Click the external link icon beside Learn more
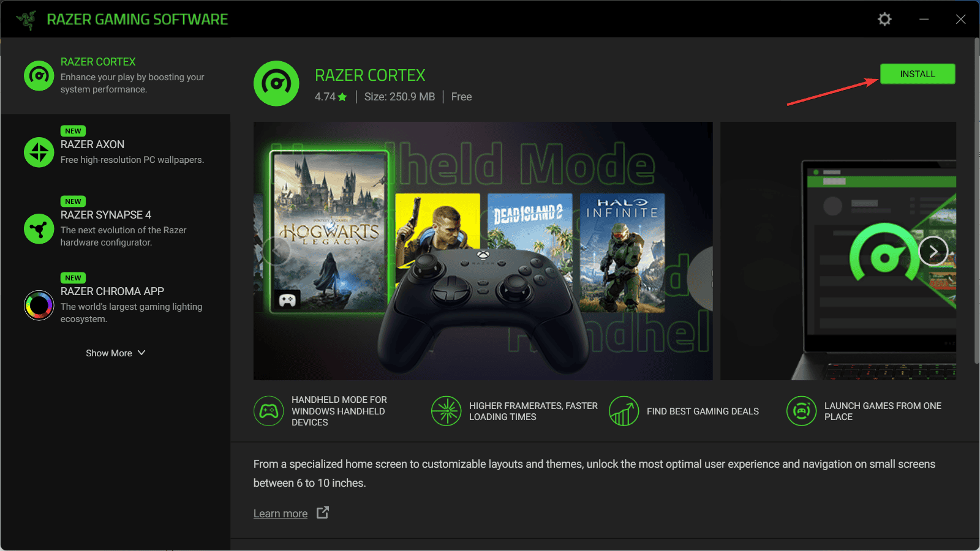Image resolution: width=980 pixels, height=551 pixels. click(x=323, y=512)
